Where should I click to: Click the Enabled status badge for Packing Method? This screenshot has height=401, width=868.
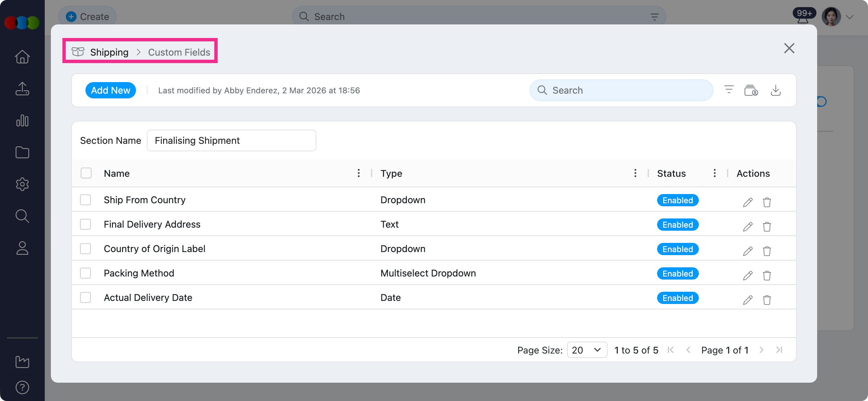pyautogui.click(x=677, y=273)
